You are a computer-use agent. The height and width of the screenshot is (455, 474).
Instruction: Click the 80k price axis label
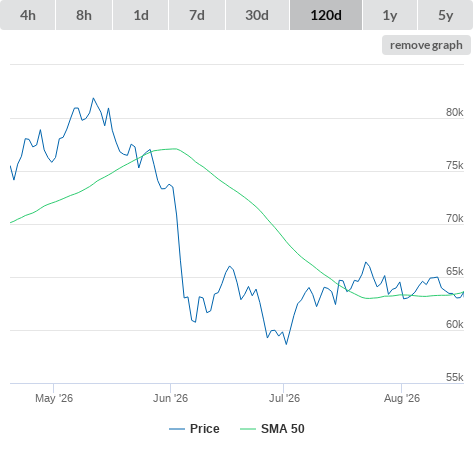tap(455, 112)
